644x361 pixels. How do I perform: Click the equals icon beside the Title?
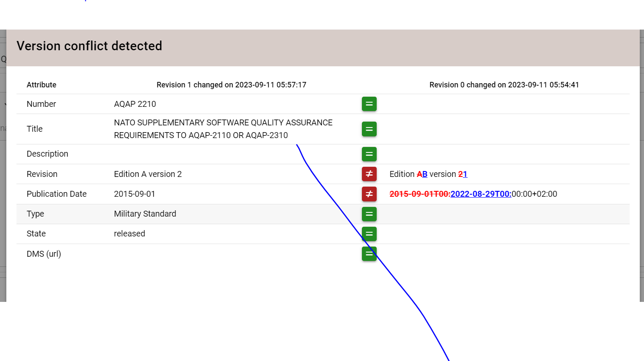pos(369,129)
